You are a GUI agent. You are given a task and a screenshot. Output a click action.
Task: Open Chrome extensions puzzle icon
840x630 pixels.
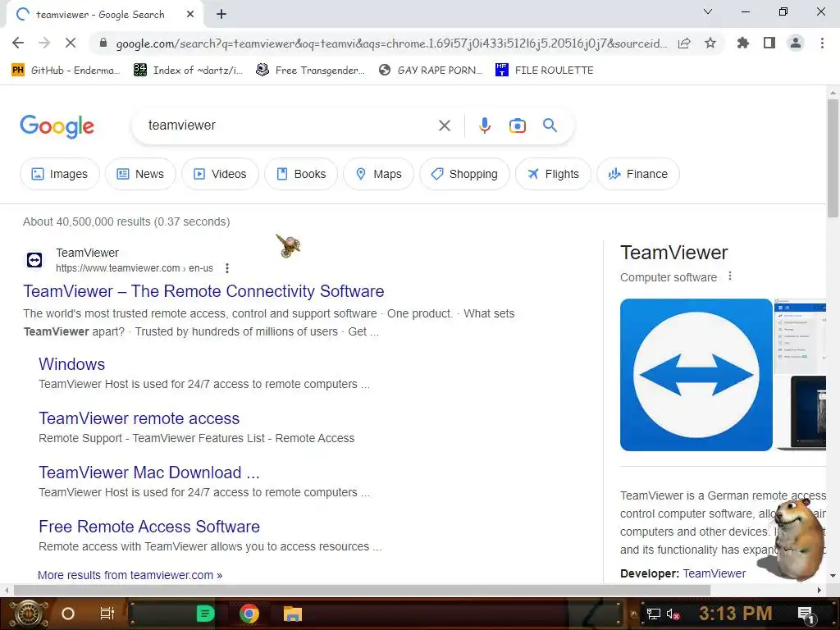tap(742, 43)
